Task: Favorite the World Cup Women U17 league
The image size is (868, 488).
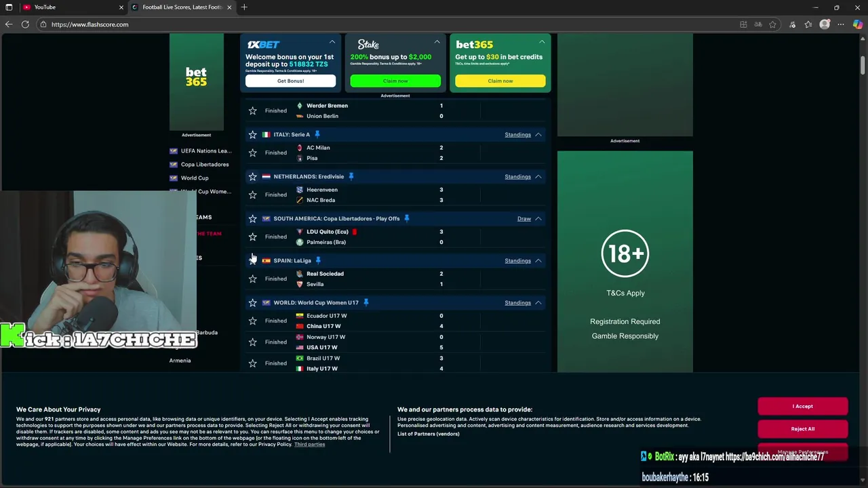Action: click(252, 302)
